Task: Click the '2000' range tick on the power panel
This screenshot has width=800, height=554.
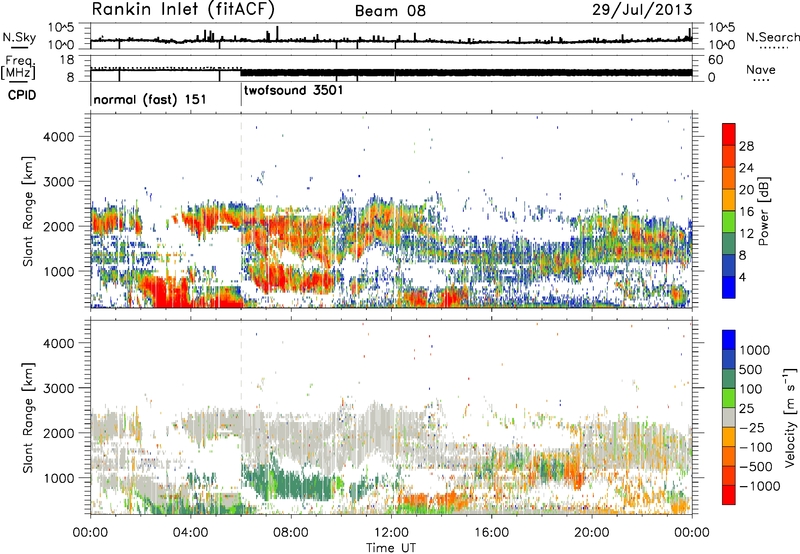Action: pos(59,226)
